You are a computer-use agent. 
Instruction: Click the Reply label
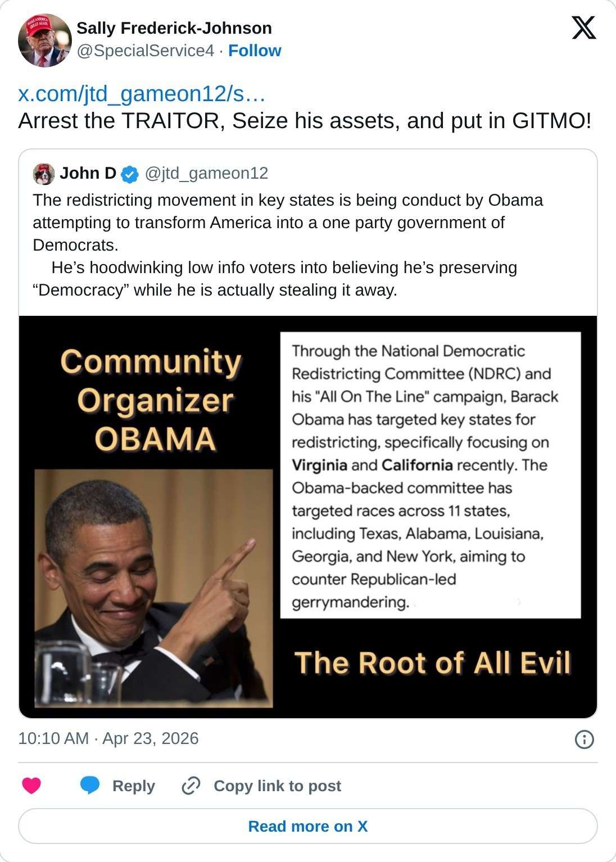(x=133, y=786)
